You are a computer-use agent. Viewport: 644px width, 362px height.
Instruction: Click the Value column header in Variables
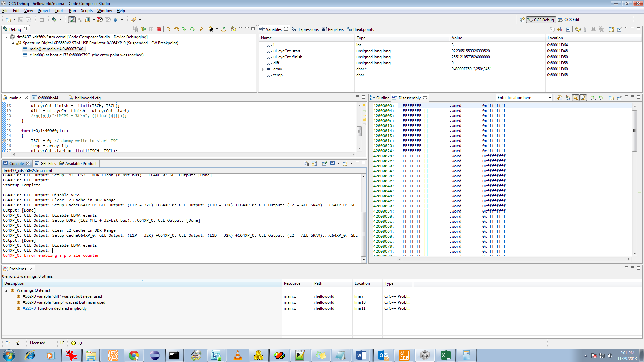click(497, 38)
